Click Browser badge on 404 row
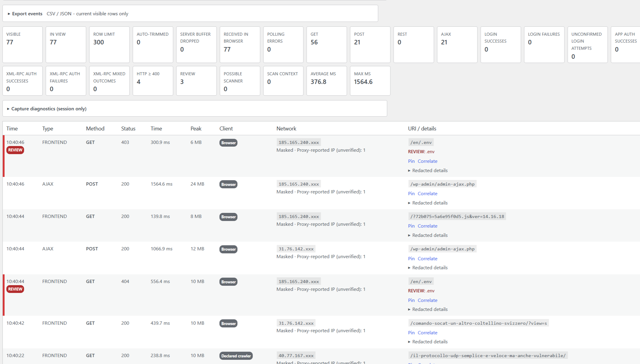Viewport: 640px width, 364px height. (228, 282)
